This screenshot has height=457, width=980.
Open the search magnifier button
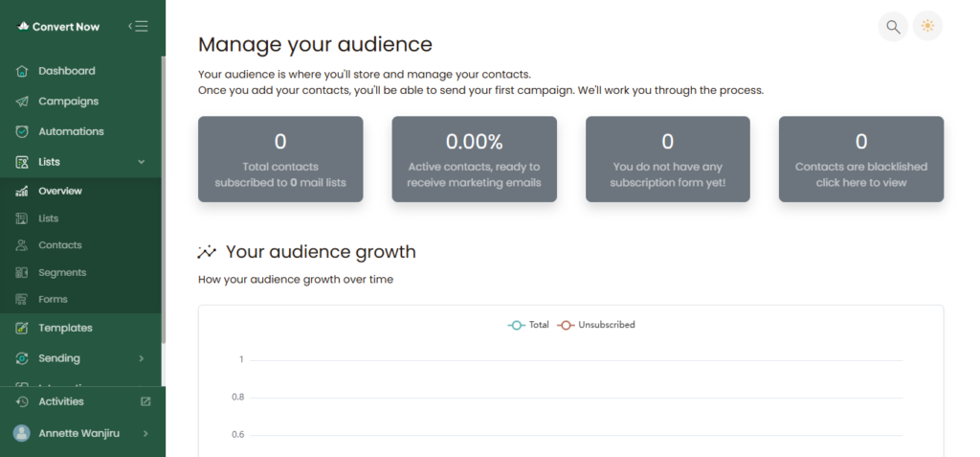893,27
